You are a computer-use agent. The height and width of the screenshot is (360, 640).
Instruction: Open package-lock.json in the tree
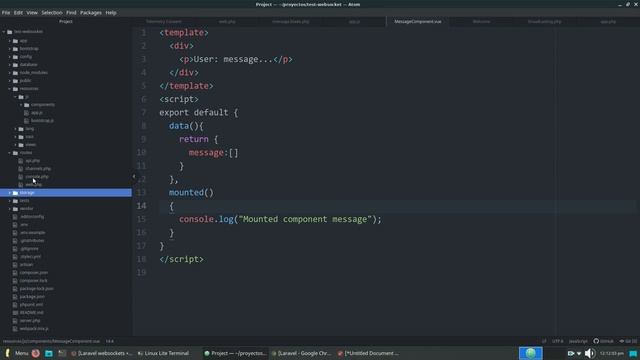coord(36,289)
